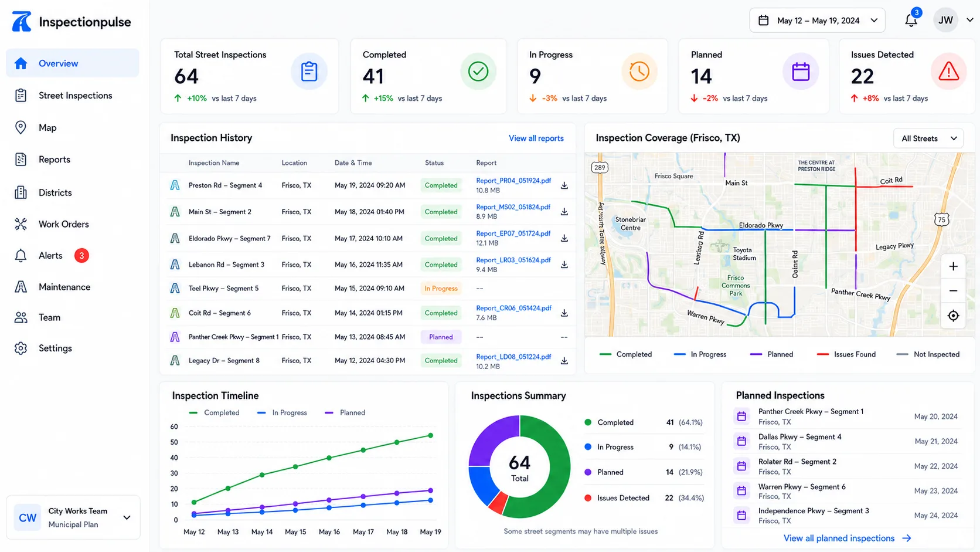Download the Lebanon Rd Segment 3 report

pos(564,265)
